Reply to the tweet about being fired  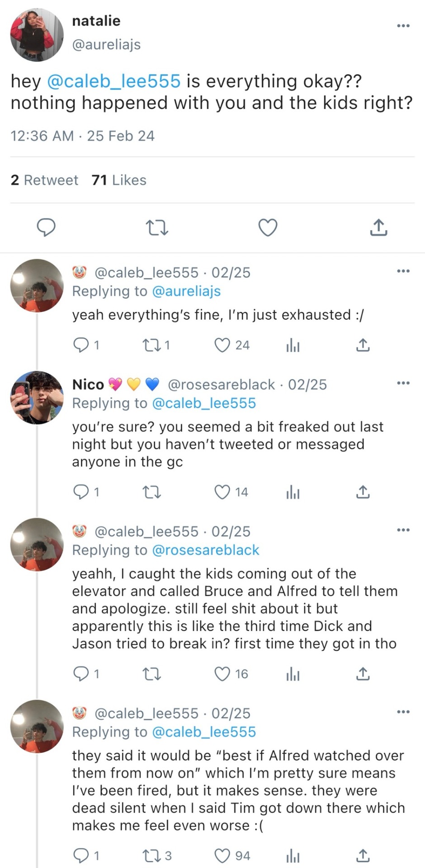pyautogui.click(x=81, y=856)
